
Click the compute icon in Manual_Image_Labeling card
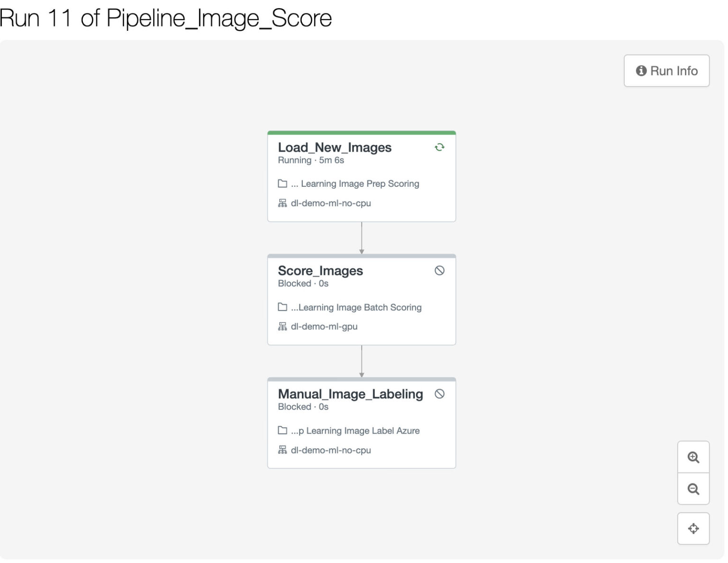coord(282,450)
